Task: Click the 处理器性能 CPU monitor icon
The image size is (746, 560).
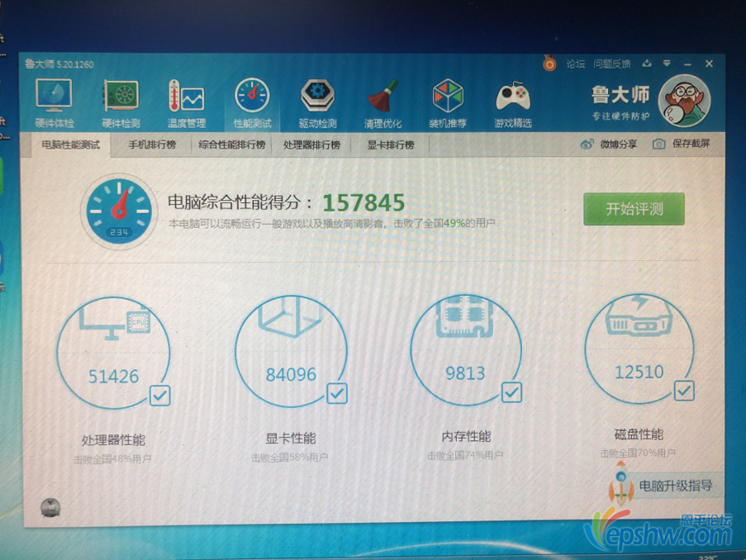Action: [114, 322]
